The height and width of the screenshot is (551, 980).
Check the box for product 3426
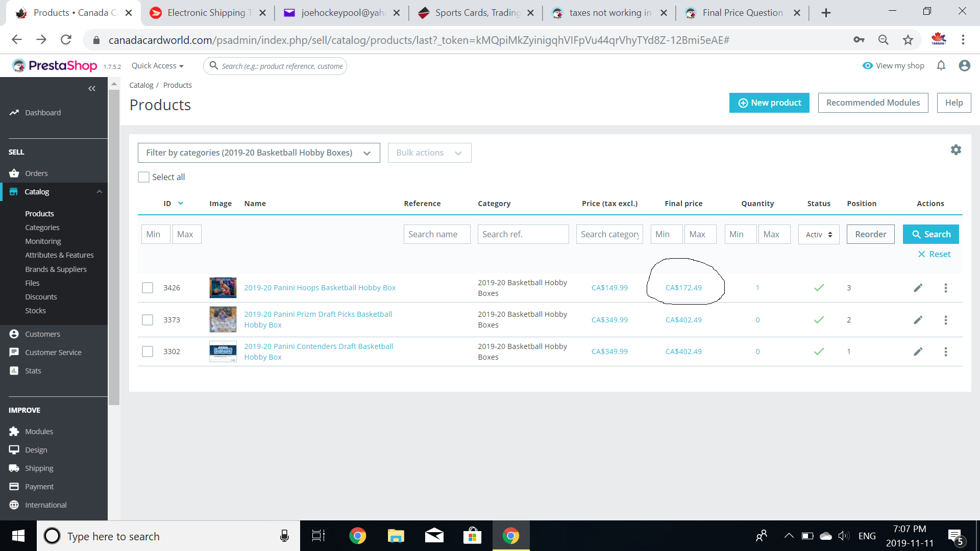click(x=148, y=288)
